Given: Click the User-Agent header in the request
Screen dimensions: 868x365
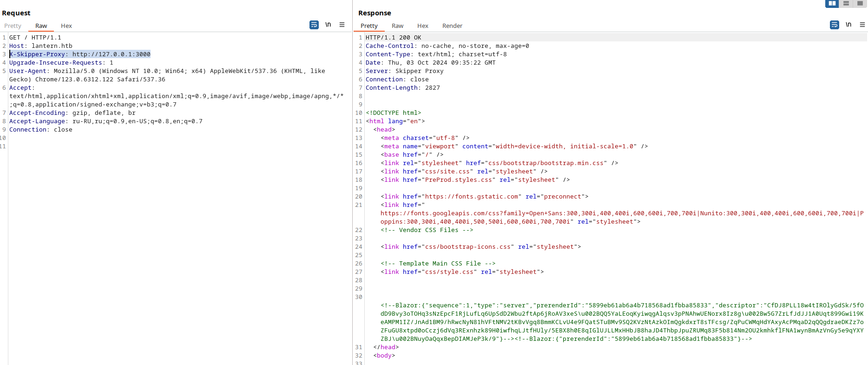Looking at the screenshot, I should pyautogui.click(x=167, y=75).
